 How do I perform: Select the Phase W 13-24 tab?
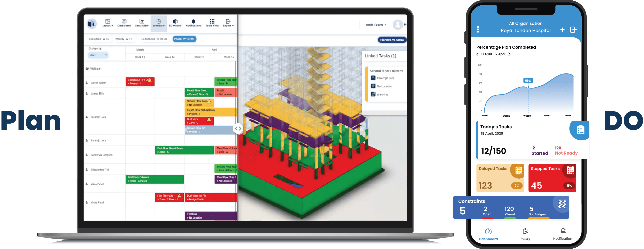click(x=184, y=39)
